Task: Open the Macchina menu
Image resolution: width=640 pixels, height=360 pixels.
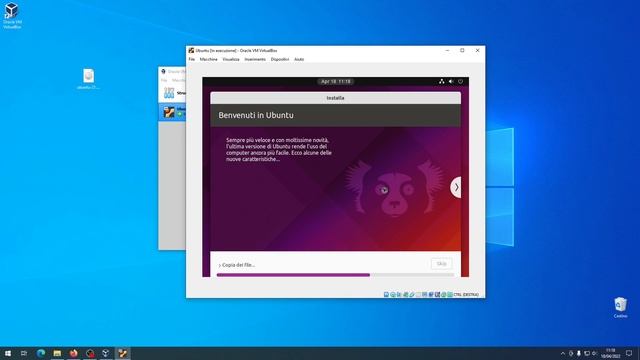Action: [x=209, y=59]
